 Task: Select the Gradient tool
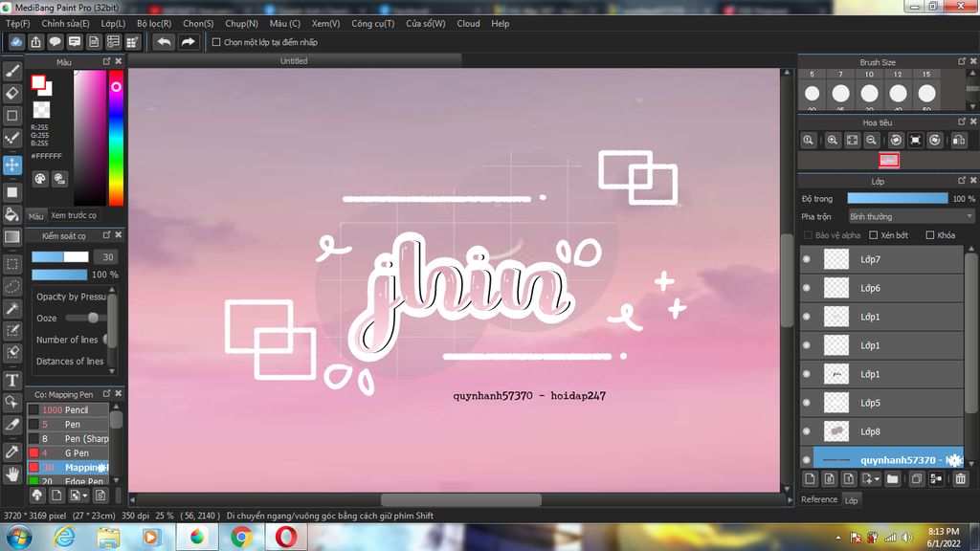pyautogui.click(x=11, y=237)
